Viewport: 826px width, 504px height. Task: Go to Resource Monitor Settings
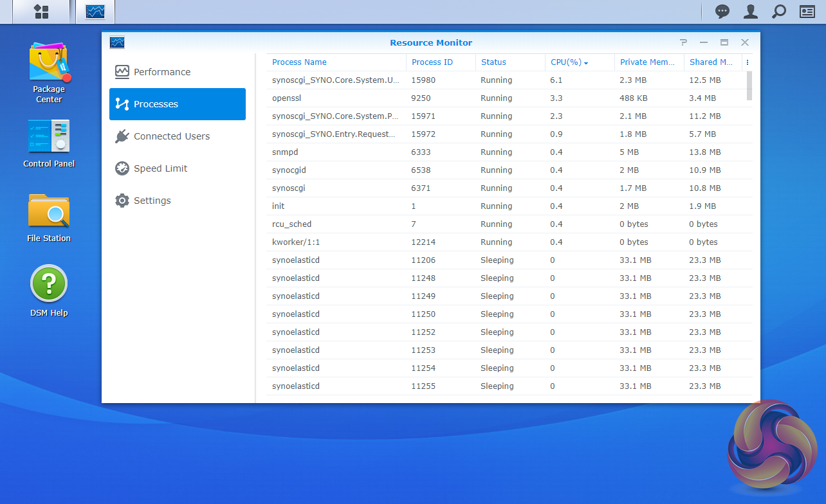(152, 201)
